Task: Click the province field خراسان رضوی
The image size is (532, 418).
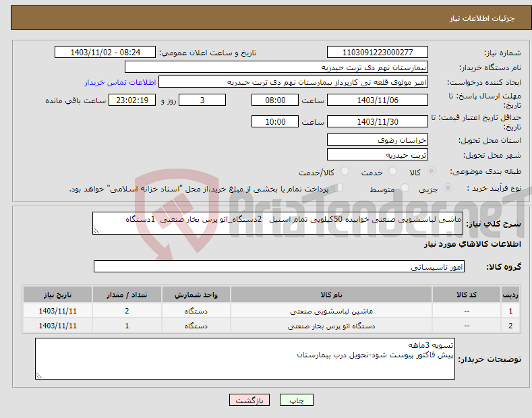Action: tap(378, 140)
